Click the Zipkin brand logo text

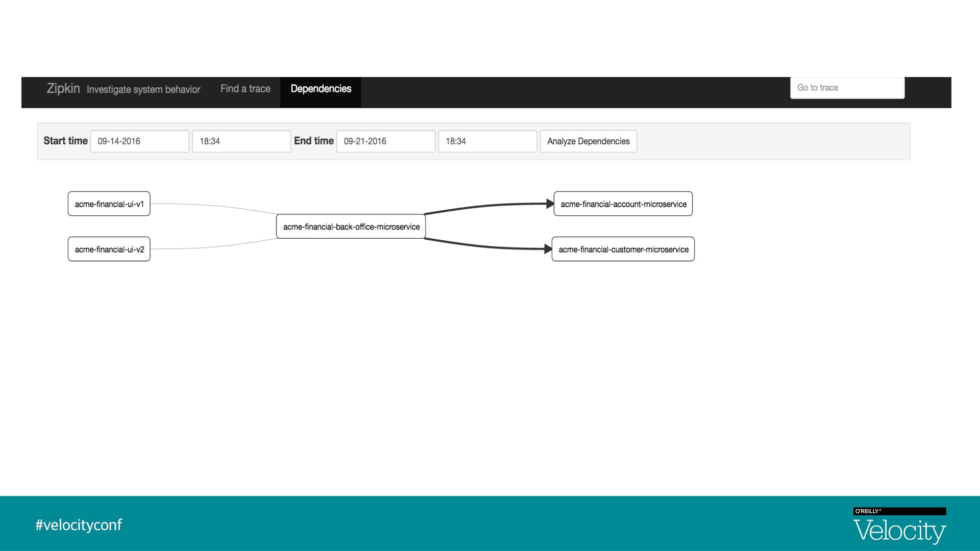pyautogui.click(x=63, y=88)
